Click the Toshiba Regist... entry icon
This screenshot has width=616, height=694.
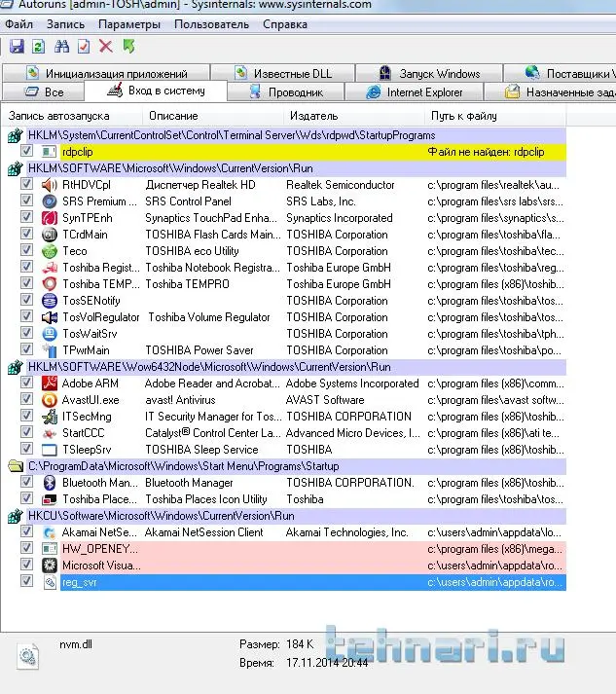(49, 268)
